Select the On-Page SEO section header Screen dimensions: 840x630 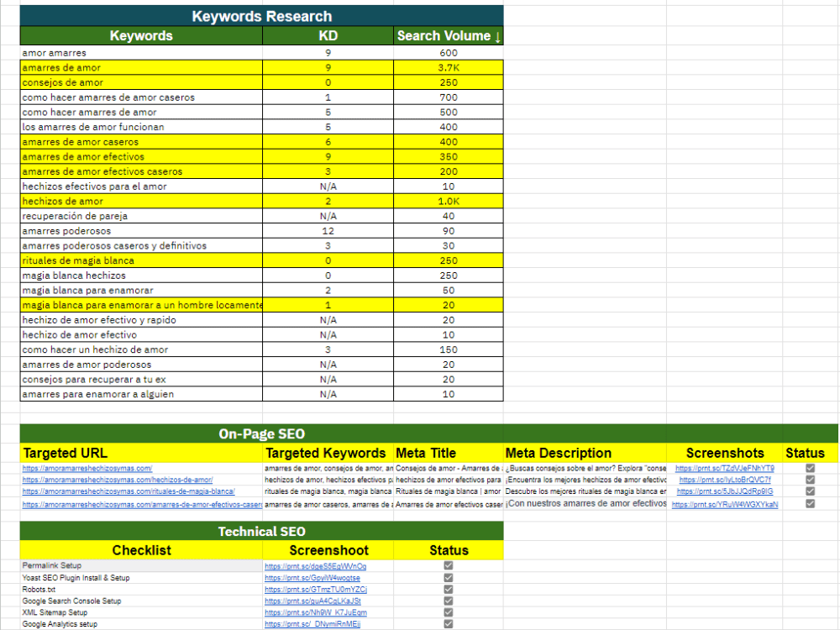[x=261, y=433]
